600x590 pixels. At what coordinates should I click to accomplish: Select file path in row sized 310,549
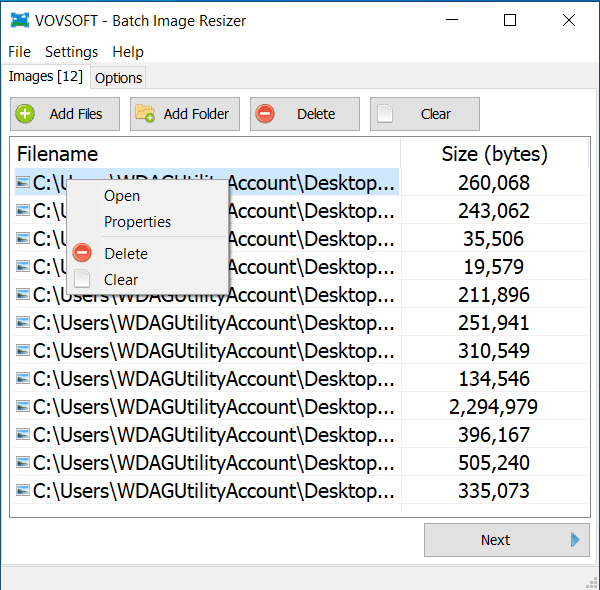click(x=214, y=351)
